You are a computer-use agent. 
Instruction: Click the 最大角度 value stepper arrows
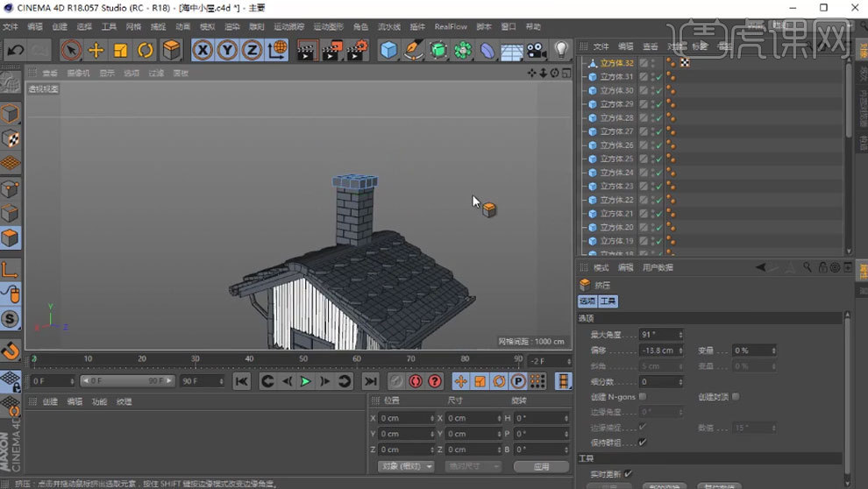(679, 335)
